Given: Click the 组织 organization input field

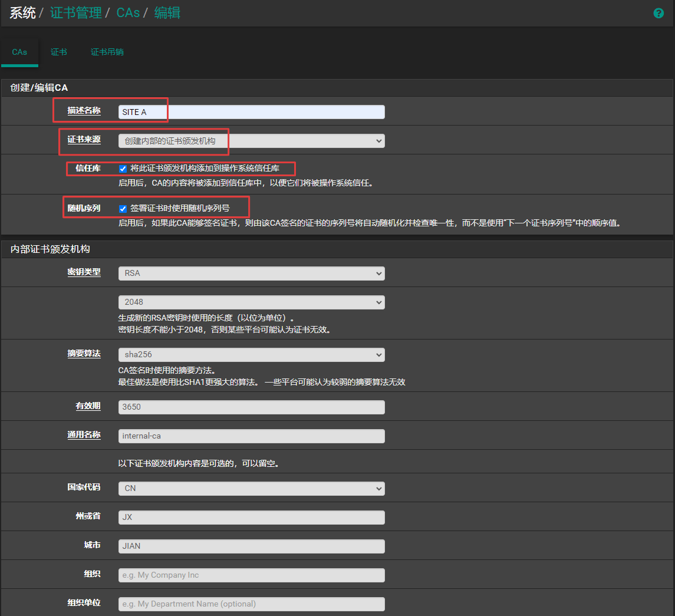Looking at the screenshot, I should click(251, 575).
